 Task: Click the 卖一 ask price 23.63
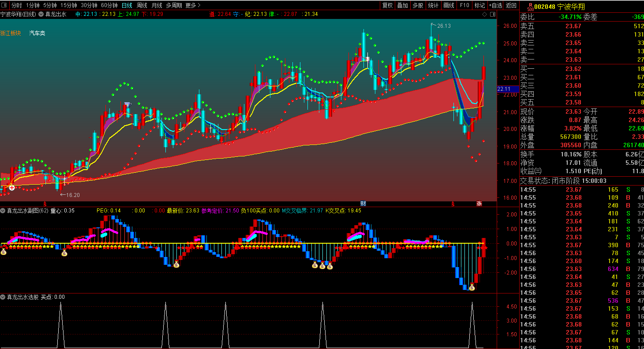click(573, 59)
